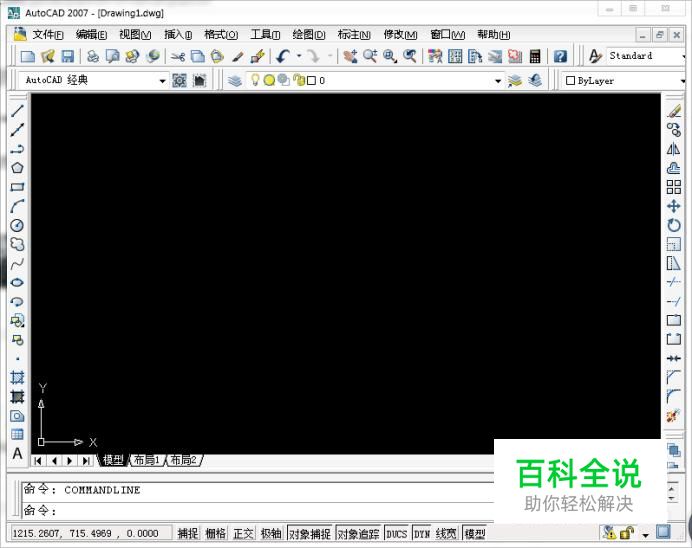Toggle 极轴 polar tracking
Viewport: 692px width, 548px height.
(271, 534)
